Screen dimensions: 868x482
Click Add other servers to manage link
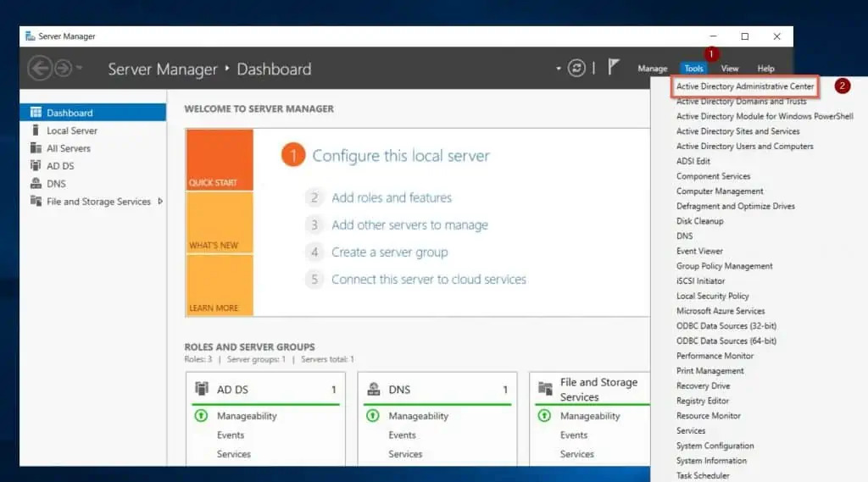click(x=409, y=224)
